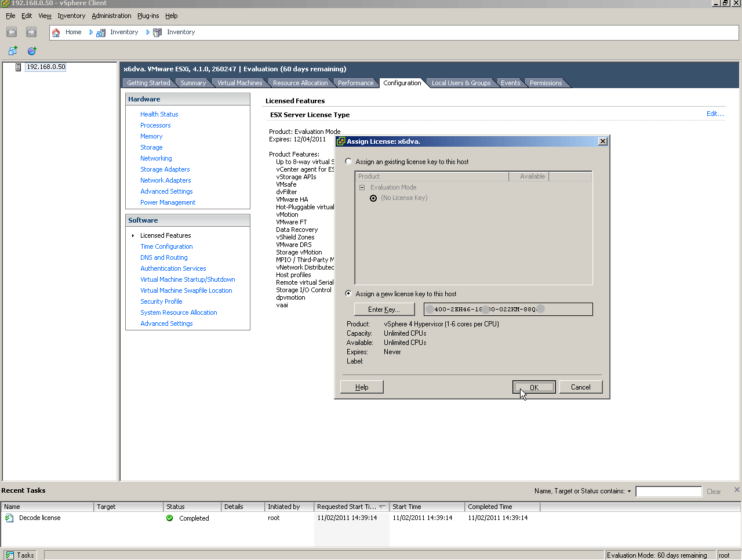
Task: Open the Network Adapters link
Action: pyautogui.click(x=165, y=180)
